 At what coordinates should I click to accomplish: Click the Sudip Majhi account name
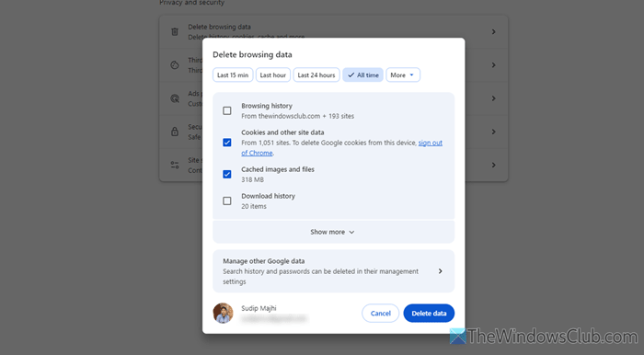tap(259, 308)
